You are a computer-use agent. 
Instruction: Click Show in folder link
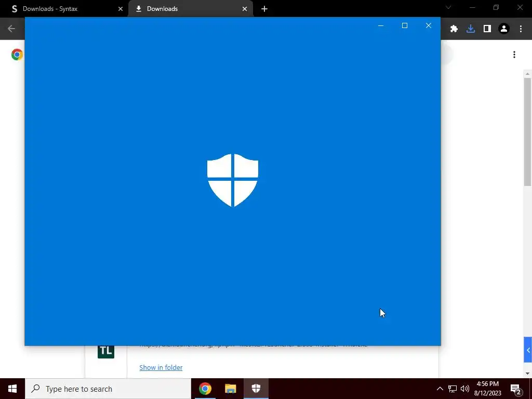point(161,367)
